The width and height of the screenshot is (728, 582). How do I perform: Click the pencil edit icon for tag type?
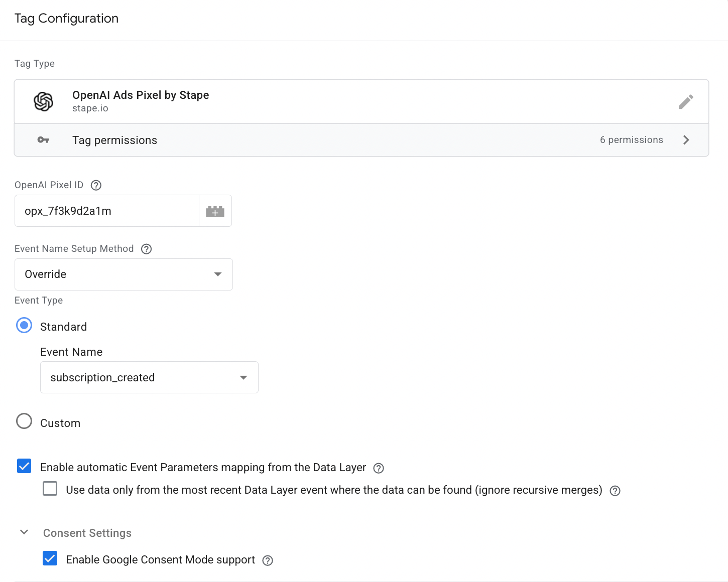pos(686,102)
